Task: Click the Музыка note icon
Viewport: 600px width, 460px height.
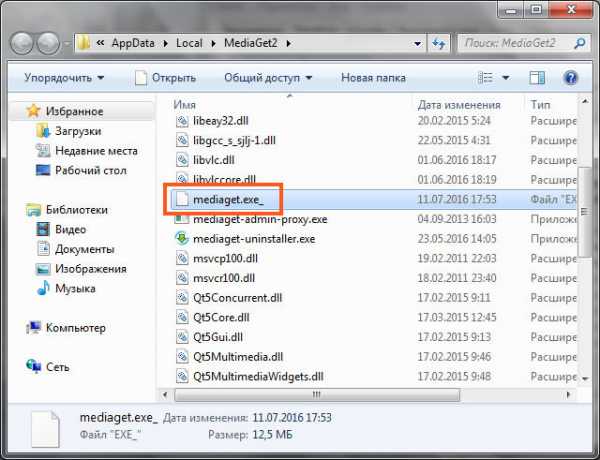Action: [x=43, y=288]
